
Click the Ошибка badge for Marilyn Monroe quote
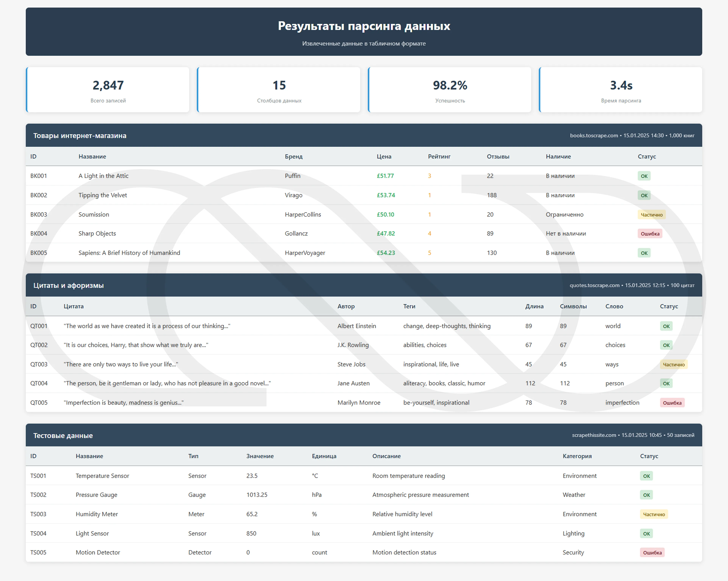pos(672,403)
